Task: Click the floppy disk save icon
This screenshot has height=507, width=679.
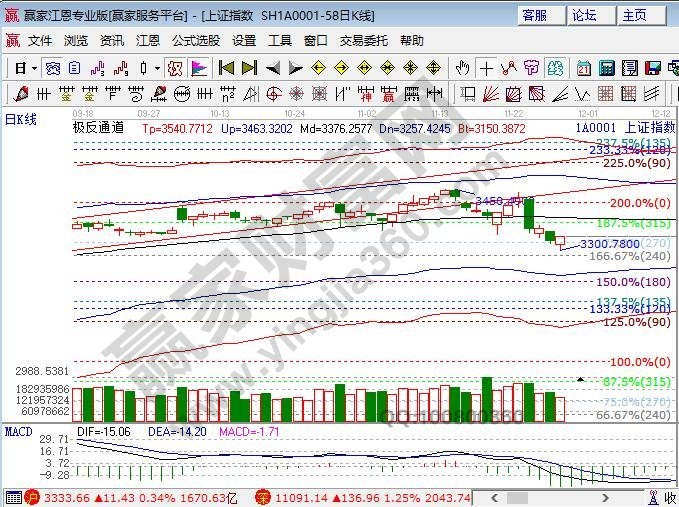Action: pyautogui.click(x=652, y=68)
